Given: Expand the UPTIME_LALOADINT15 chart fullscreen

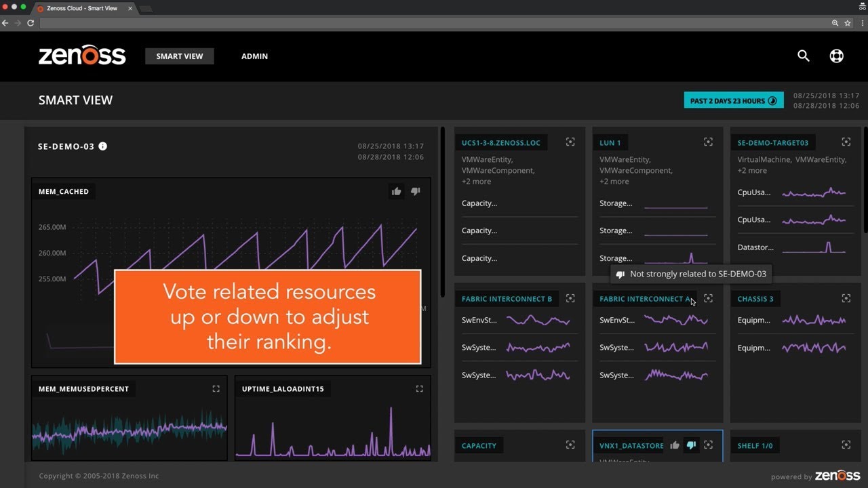Looking at the screenshot, I should point(419,388).
